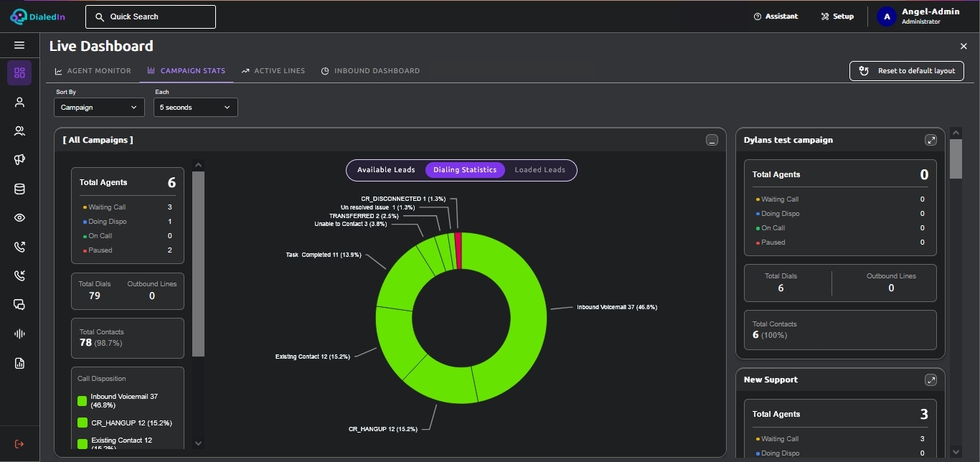The image size is (980, 462).
Task: Switch to Loaded Leads view
Action: (x=540, y=170)
